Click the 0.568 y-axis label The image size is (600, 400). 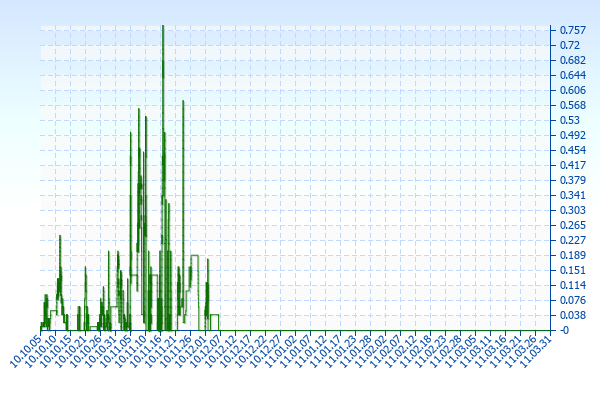point(572,105)
